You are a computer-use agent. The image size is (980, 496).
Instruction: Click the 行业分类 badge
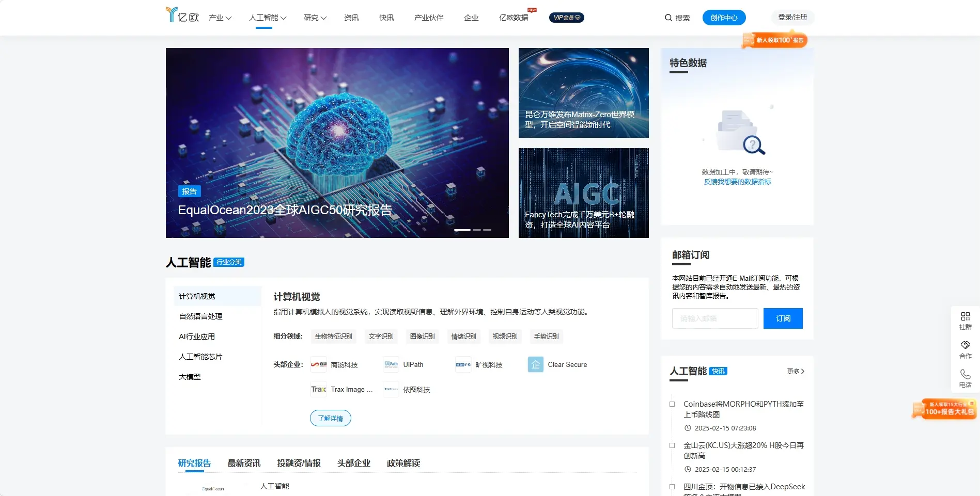[229, 262]
